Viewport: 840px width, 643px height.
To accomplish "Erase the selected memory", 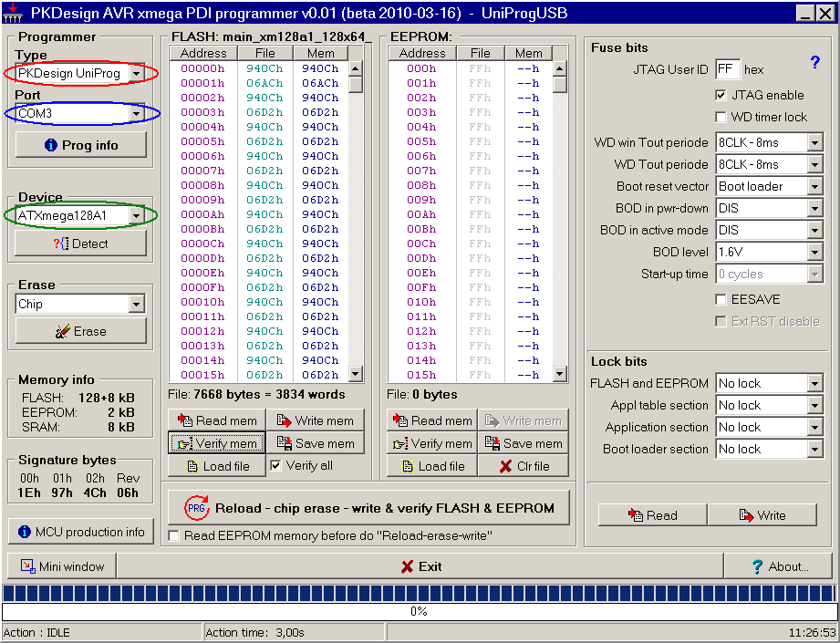I will coord(81,331).
